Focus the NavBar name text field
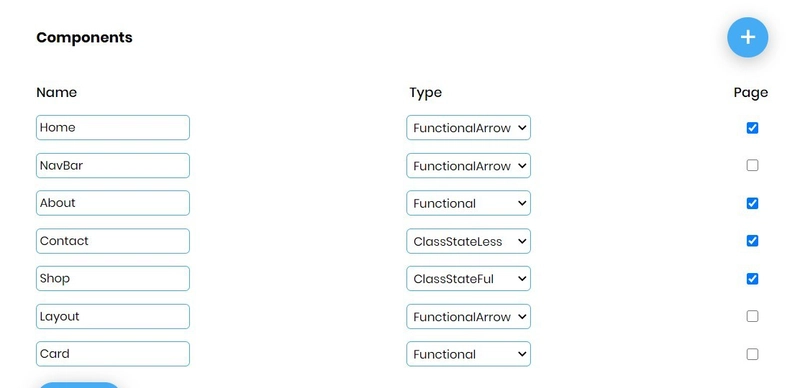Image resolution: width=800 pixels, height=388 pixels. pos(113,165)
